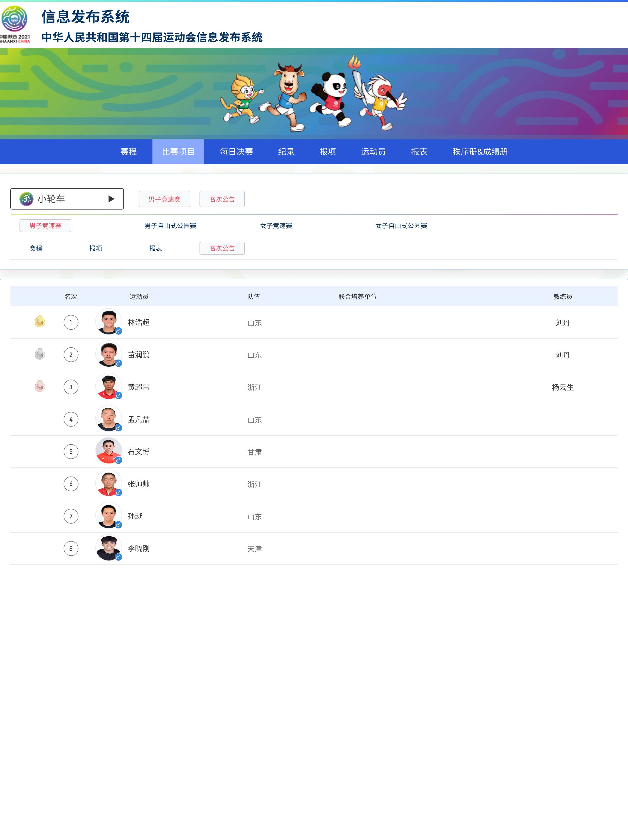The image size is (628, 840).
Task: Click the 报项 sub-tab under events
Action: point(96,248)
